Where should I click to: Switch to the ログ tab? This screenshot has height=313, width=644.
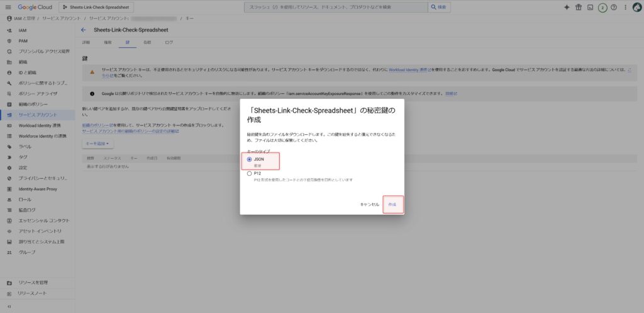click(x=169, y=42)
